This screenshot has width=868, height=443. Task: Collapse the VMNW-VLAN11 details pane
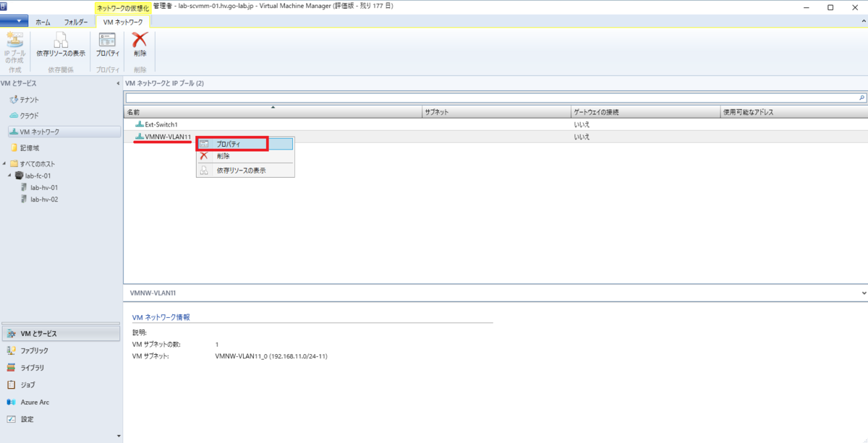coord(864,293)
